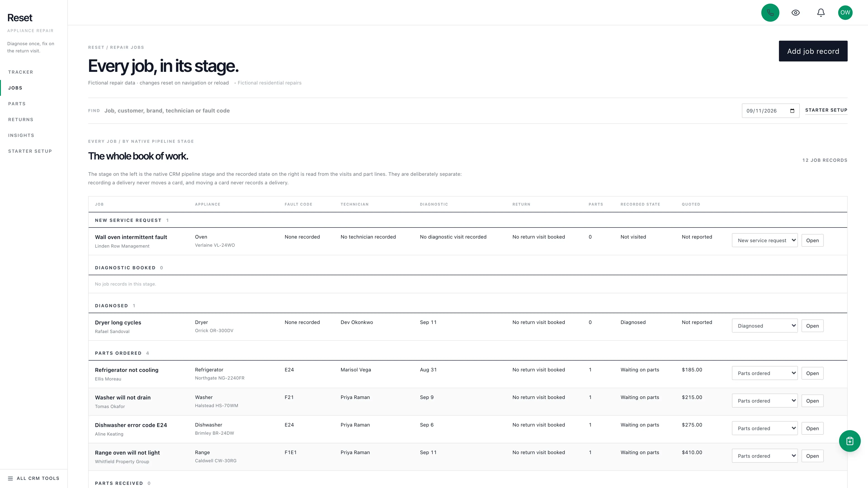Viewport: 868px width, 488px height.
Task: Open the Washer will not drain record
Action: (812, 401)
